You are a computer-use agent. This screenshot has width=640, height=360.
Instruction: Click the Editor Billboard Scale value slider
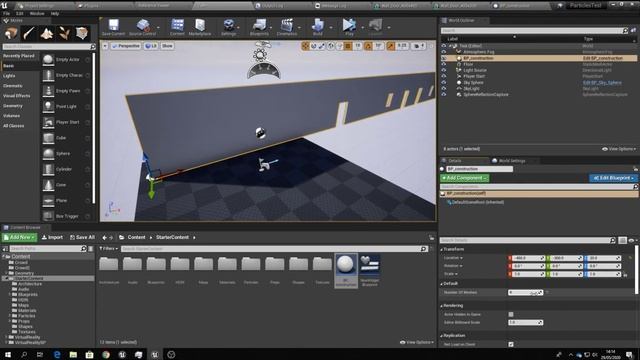coord(525,322)
